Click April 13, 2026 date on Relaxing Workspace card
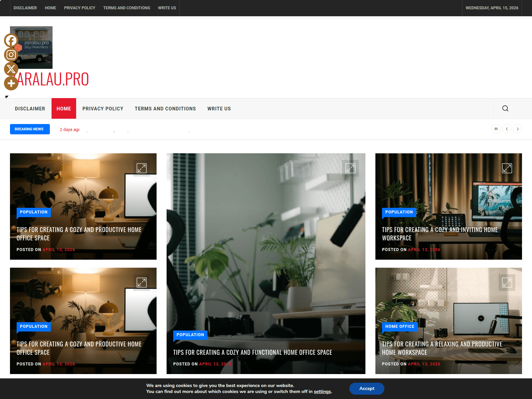Image resolution: width=532 pixels, height=399 pixels. 424,364
